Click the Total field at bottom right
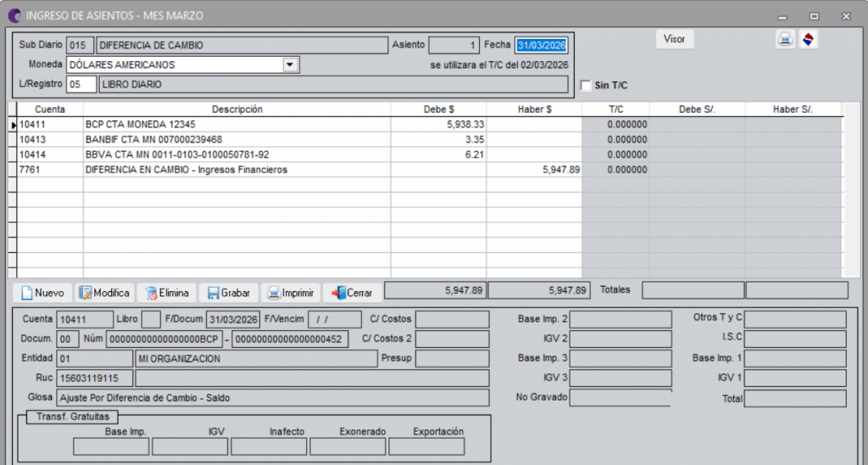This screenshot has height=465, width=868. pos(795,399)
